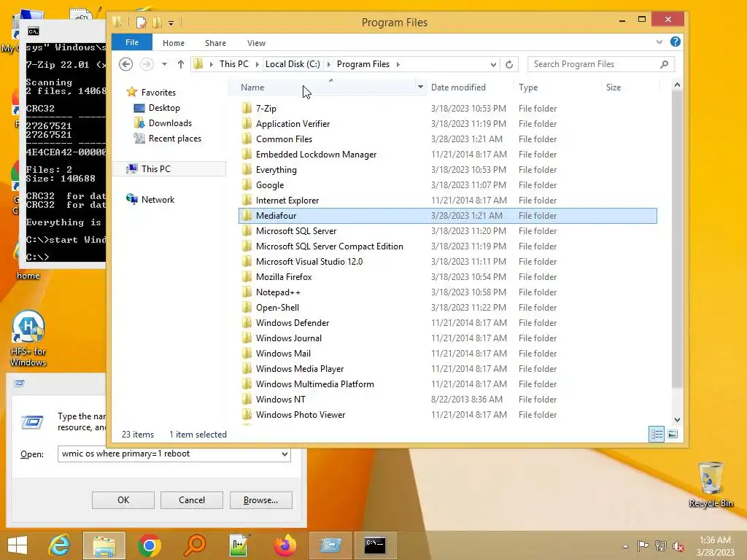
Task: Refresh the Program Files folder view
Action: coord(508,64)
